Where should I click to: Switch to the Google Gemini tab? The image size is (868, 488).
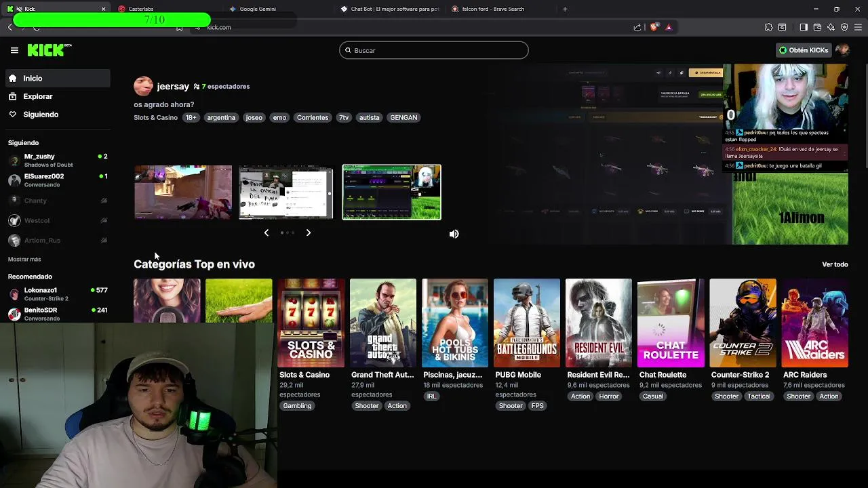278,9
